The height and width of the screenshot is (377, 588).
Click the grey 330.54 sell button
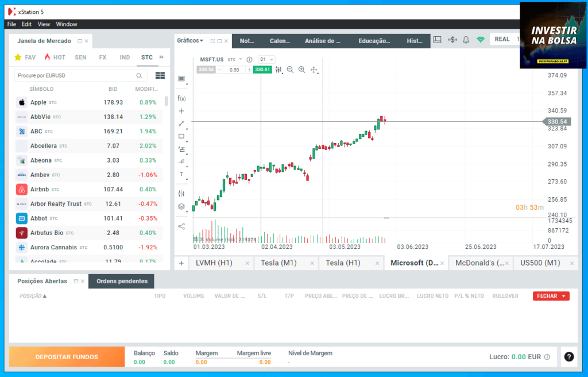coord(206,70)
